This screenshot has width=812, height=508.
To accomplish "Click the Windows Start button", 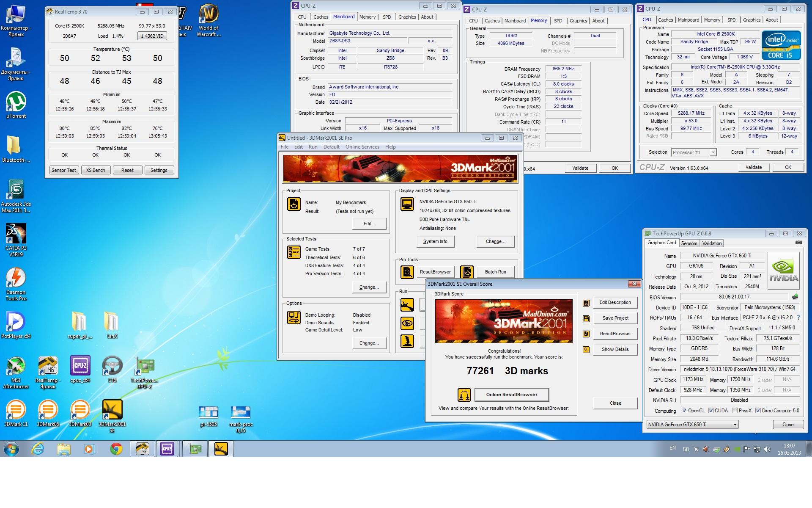I will tap(11, 449).
